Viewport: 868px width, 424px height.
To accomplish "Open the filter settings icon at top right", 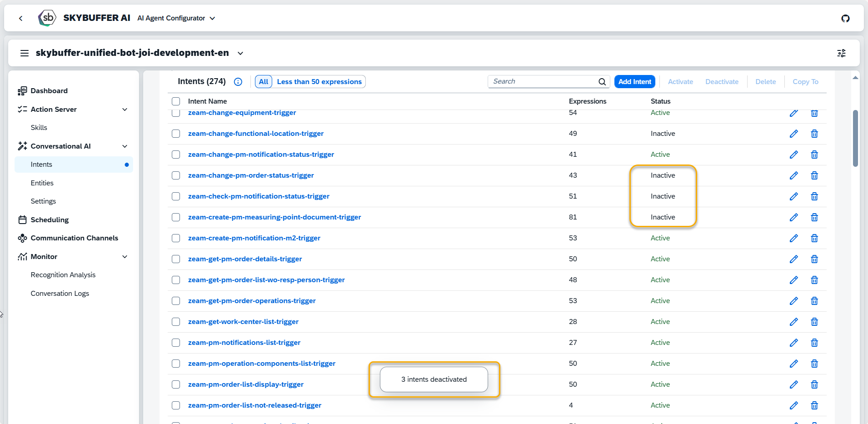I will tap(841, 53).
